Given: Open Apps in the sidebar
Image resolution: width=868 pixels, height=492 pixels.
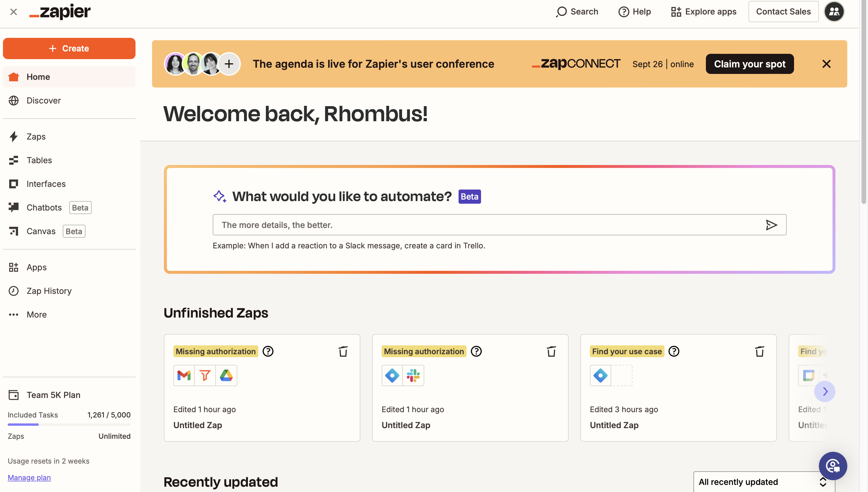Looking at the screenshot, I should coord(69,267).
